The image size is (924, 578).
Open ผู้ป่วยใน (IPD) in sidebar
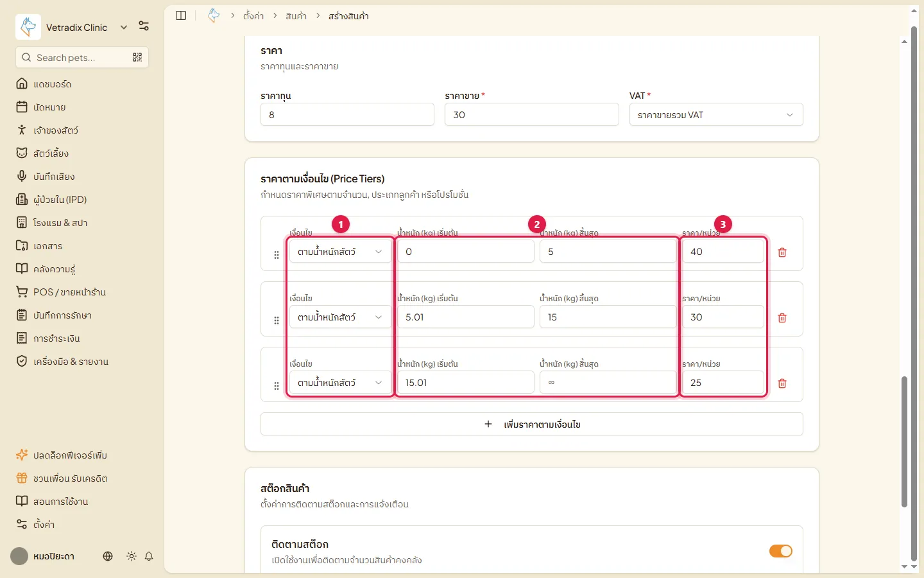point(60,200)
